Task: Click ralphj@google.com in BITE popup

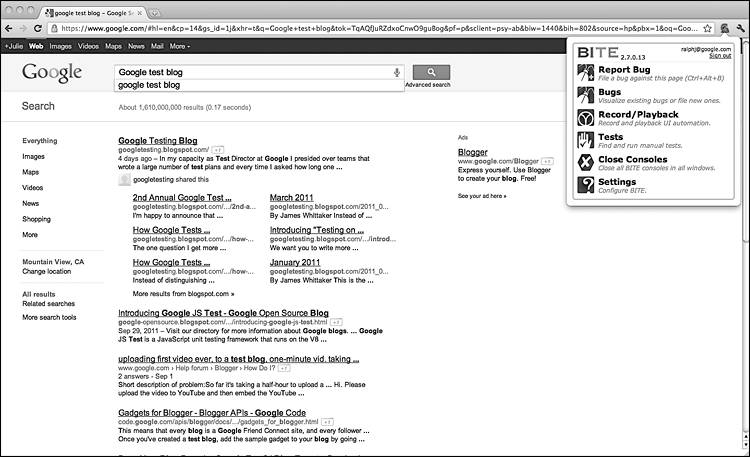Action: pyautogui.click(x=706, y=49)
